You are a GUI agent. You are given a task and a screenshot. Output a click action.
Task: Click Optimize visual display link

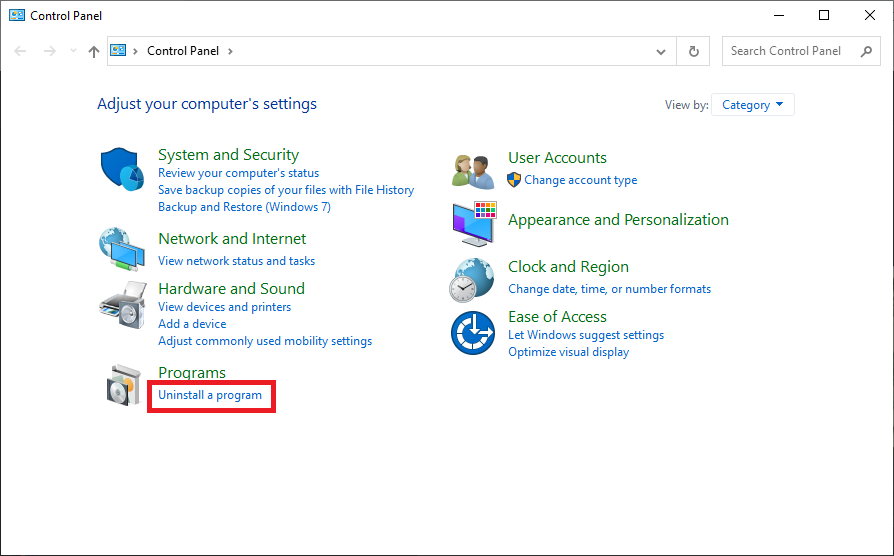(568, 352)
